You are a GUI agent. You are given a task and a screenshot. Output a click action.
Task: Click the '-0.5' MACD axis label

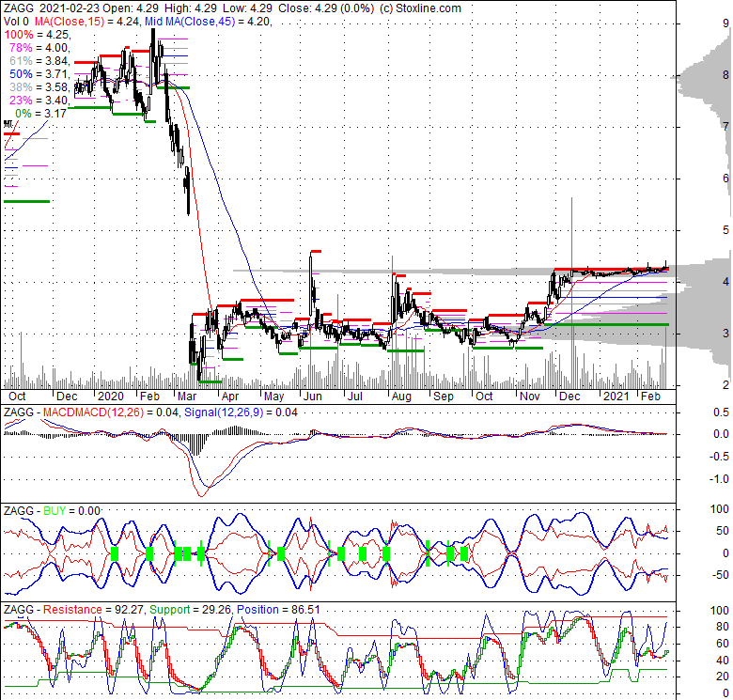tap(719, 457)
